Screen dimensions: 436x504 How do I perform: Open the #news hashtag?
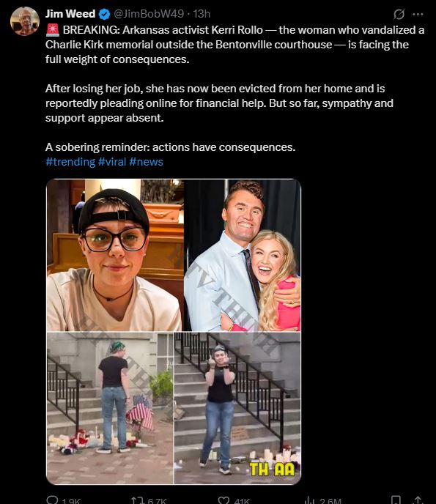pos(147,162)
